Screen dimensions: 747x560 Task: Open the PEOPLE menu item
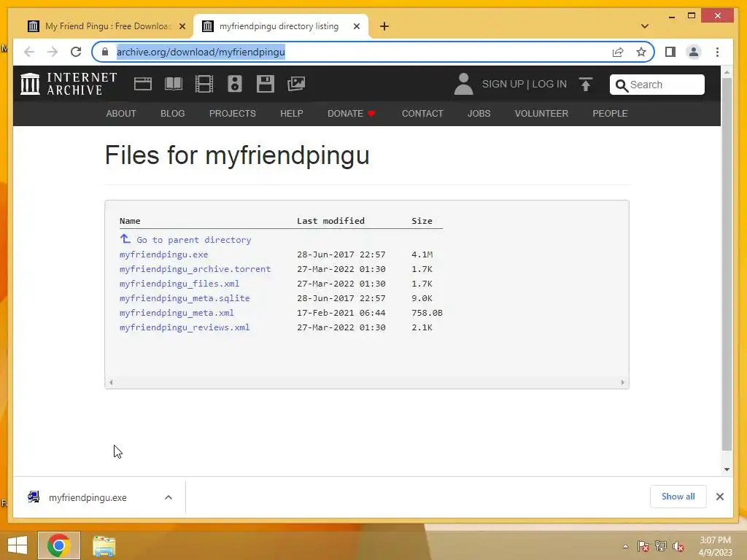point(610,113)
